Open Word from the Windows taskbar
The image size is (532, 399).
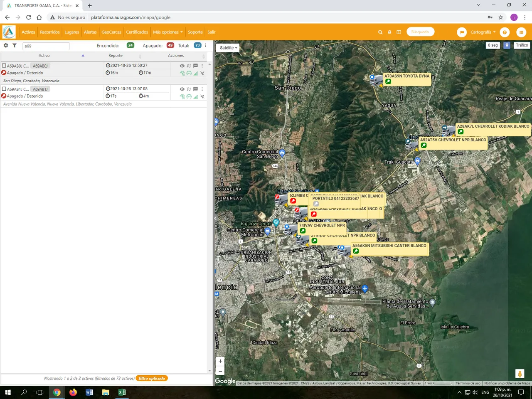coord(89,392)
